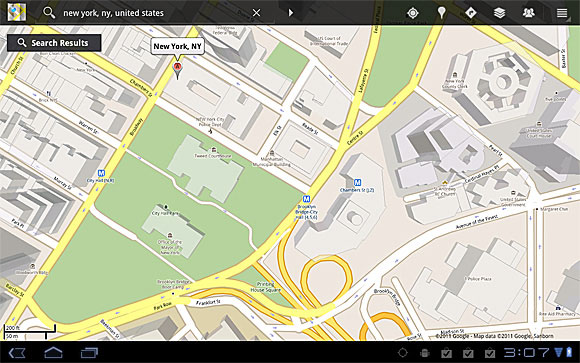Click the Google Maps app icon

[x=17, y=13]
